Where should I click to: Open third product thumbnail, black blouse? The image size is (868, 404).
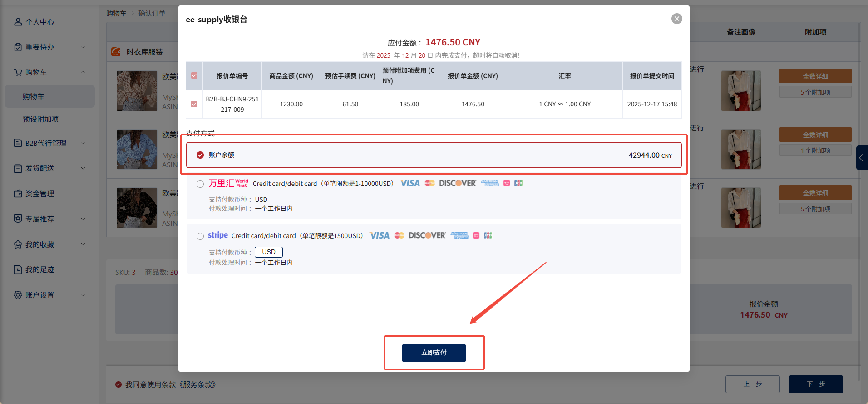pos(137,208)
